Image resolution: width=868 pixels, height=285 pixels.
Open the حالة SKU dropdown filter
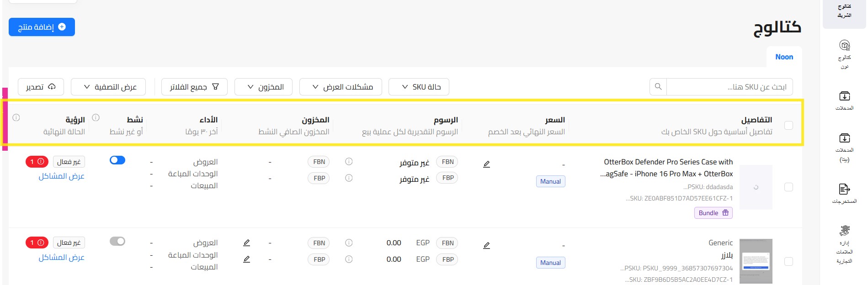coord(419,87)
